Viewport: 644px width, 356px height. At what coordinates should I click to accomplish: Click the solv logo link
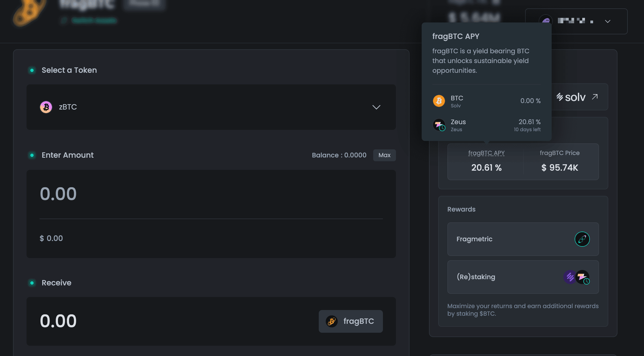pos(571,97)
